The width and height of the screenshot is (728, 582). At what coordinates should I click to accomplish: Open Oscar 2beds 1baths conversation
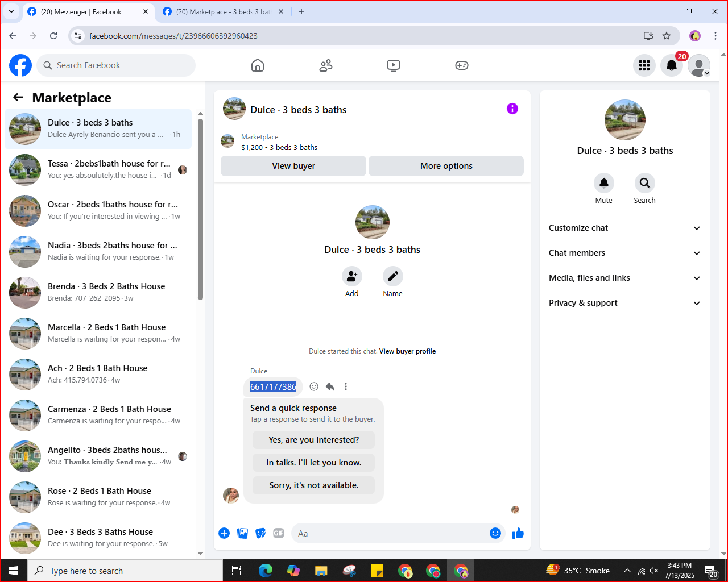pyautogui.click(x=98, y=211)
